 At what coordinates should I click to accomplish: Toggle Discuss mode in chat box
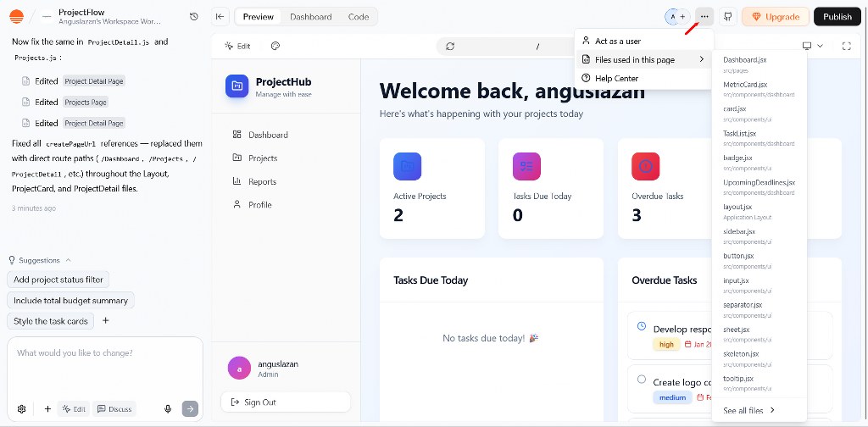coord(114,408)
